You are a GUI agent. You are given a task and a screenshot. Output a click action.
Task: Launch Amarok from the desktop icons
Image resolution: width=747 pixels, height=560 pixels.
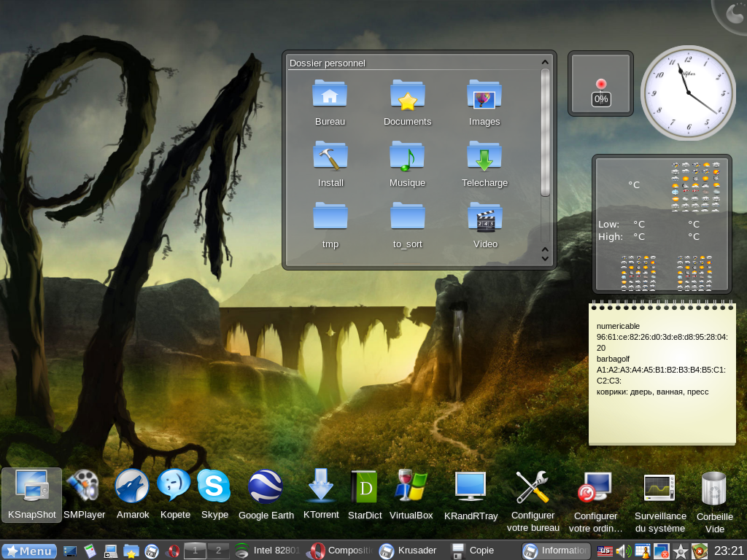coord(132,487)
